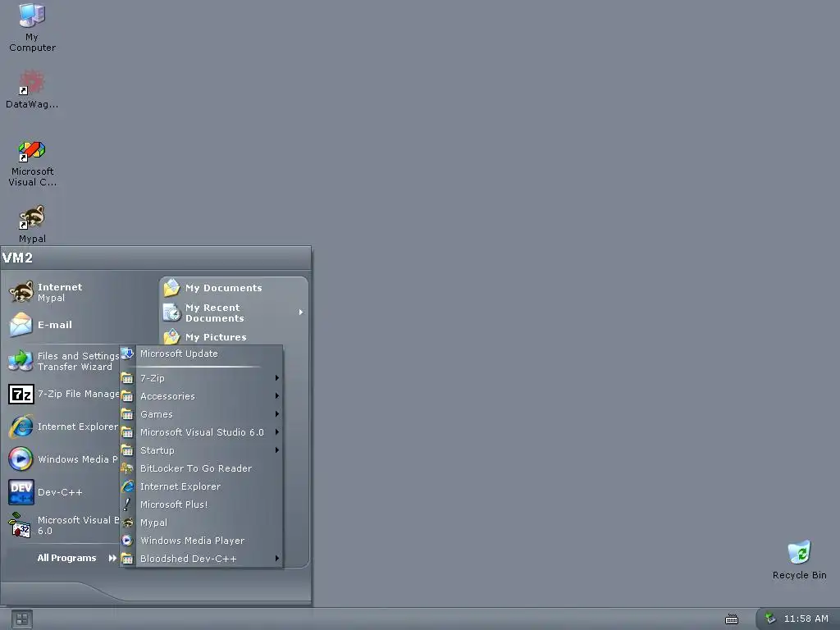This screenshot has height=630, width=840.
Task: Click the clock showing 11:58 AM
Action: point(806,619)
